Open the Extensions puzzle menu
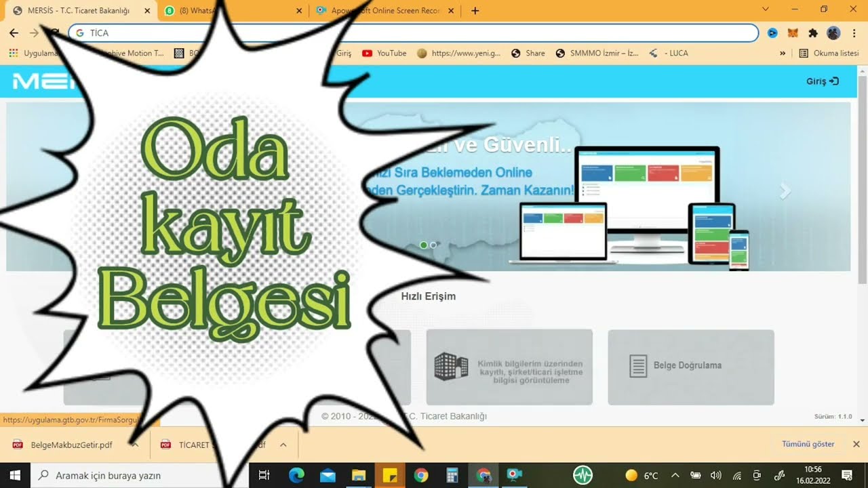868x488 pixels. pyautogui.click(x=813, y=33)
